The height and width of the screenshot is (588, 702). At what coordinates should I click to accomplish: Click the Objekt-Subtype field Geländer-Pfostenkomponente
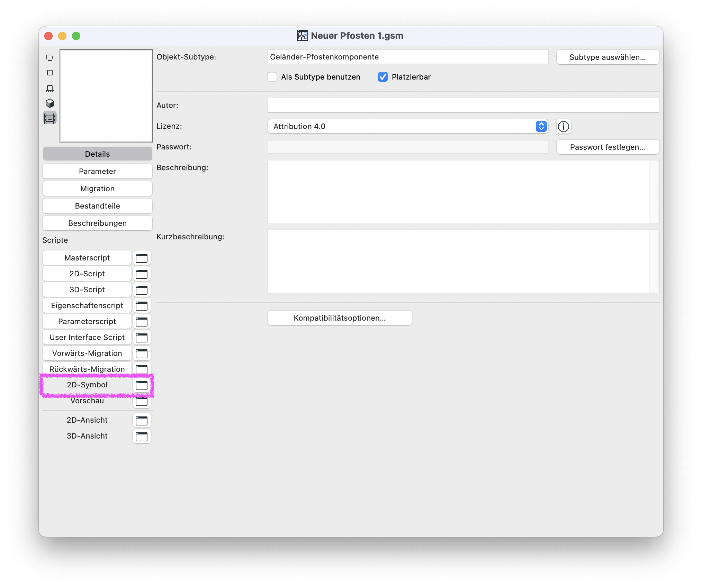click(x=408, y=57)
